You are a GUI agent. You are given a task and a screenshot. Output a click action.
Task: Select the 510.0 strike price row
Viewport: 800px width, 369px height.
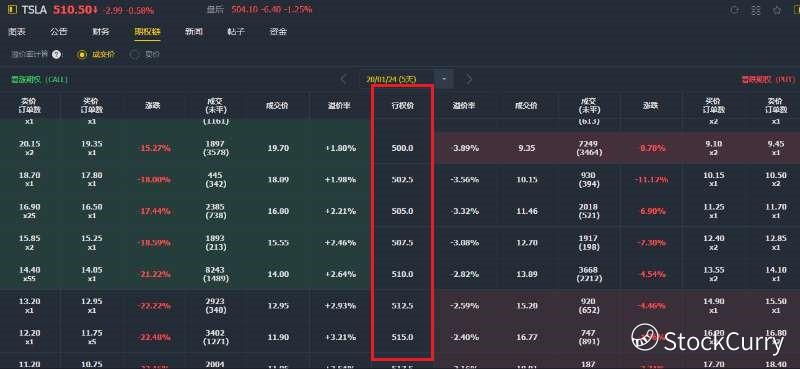point(400,274)
